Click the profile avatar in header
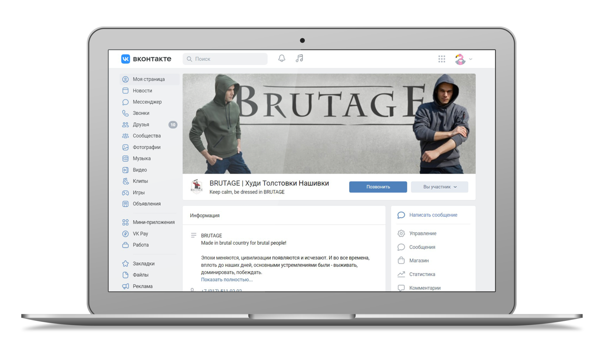Screen dimensions: 604x364 [460, 59]
